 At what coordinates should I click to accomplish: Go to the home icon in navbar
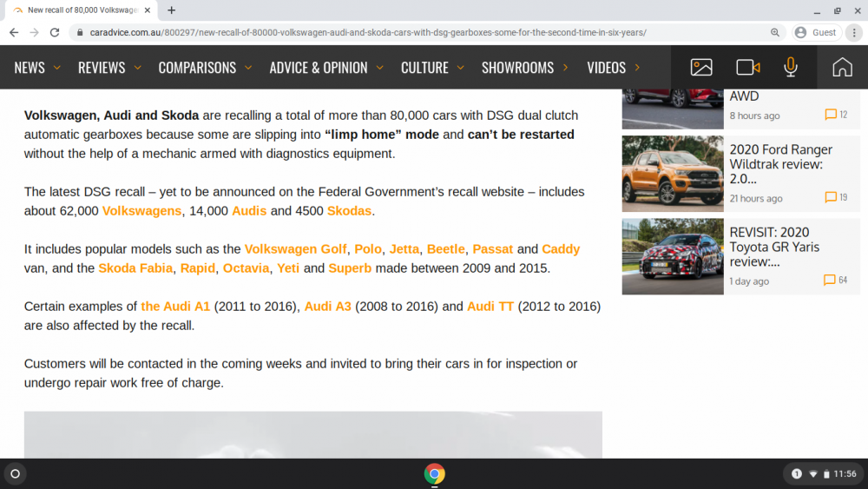(x=842, y=68)
